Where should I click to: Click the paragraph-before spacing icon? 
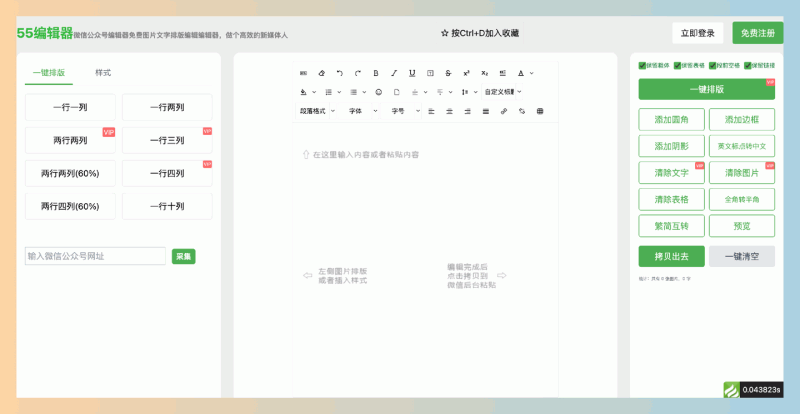[415, 92]
